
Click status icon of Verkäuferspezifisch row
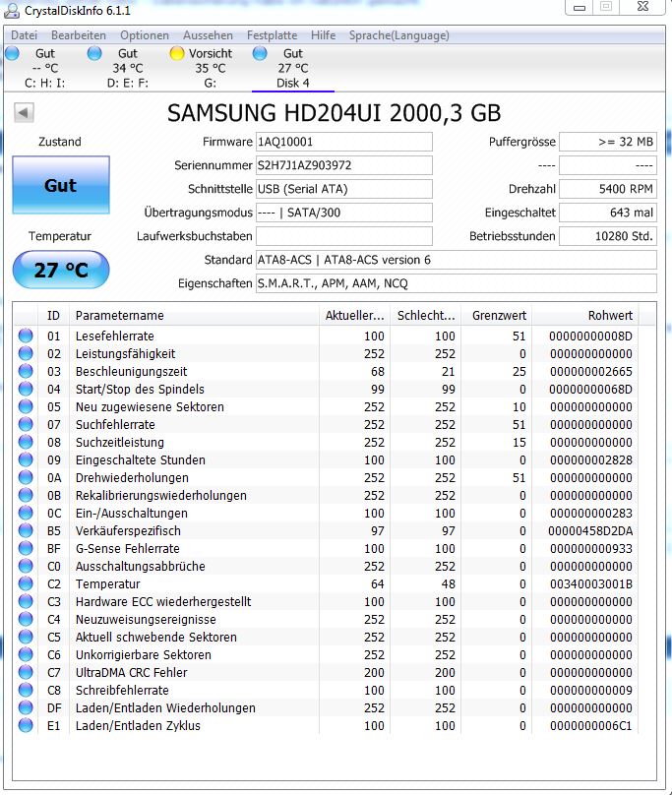(x=26, y=531)
